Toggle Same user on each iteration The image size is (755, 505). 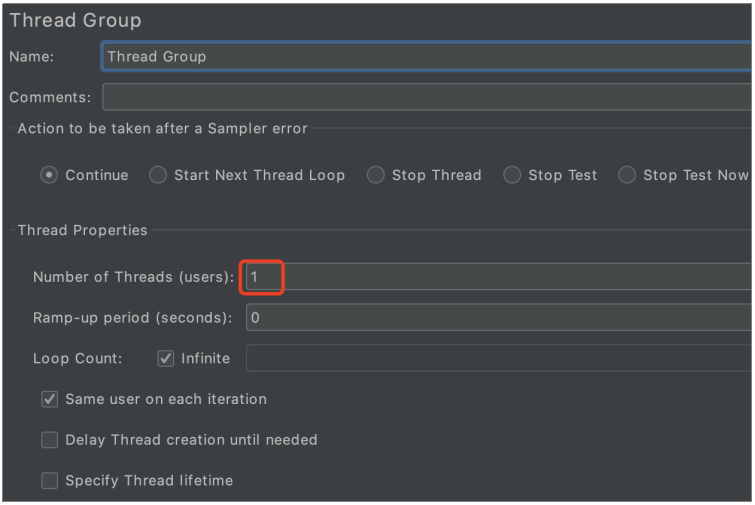click(x=50, y=399)
